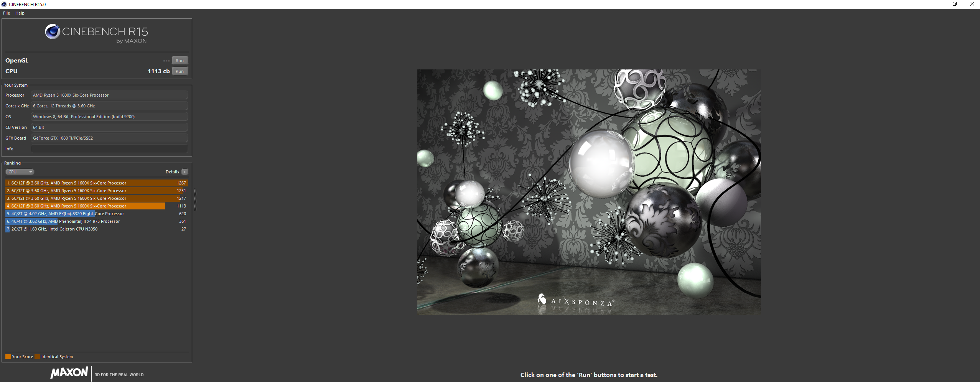Image resolution: width=980 pixels, height=382 pixels.
Task: Click the CPU score 1113 cb value
Action: 158,71
